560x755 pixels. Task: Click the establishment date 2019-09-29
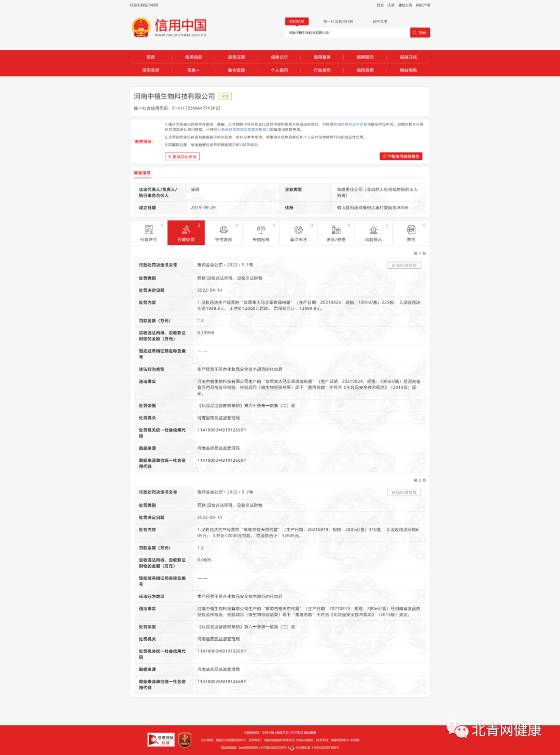point(203,208)
